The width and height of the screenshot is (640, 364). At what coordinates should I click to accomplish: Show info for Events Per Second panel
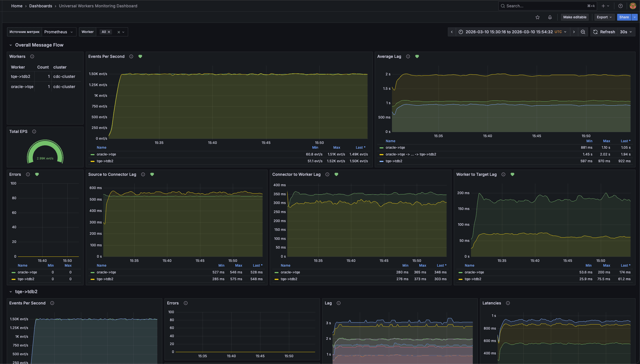(131, 56)
